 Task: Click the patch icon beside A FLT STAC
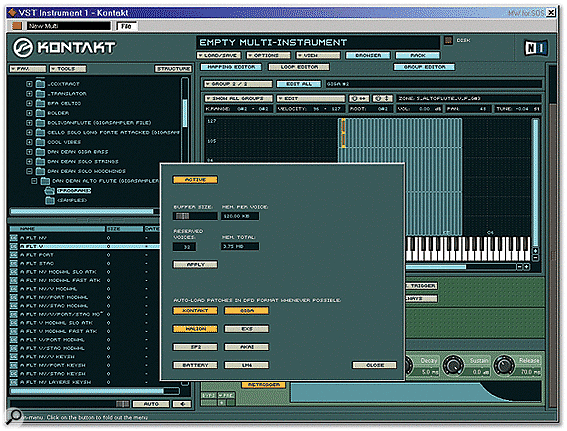(14, 264)
